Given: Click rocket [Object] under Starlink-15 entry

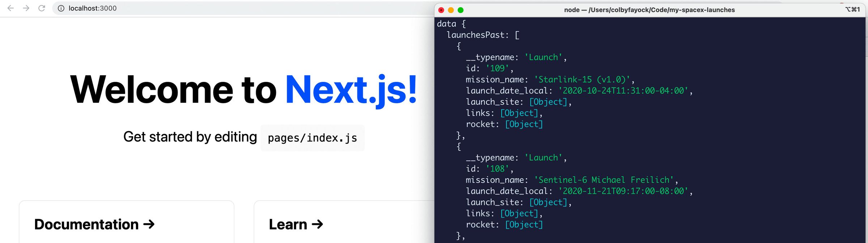Looking at the screenshot, I should (x=524, y=124).
